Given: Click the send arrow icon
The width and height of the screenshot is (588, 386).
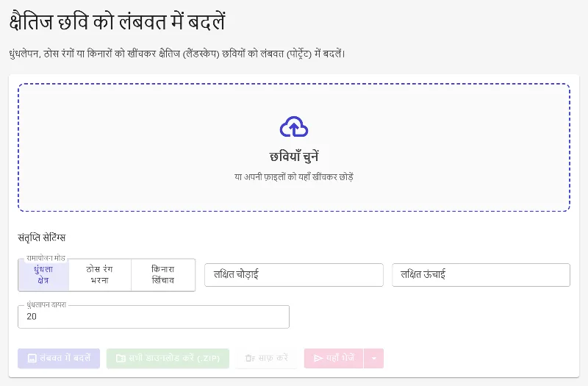Looking at the screenshot, I should coord(318,358).
